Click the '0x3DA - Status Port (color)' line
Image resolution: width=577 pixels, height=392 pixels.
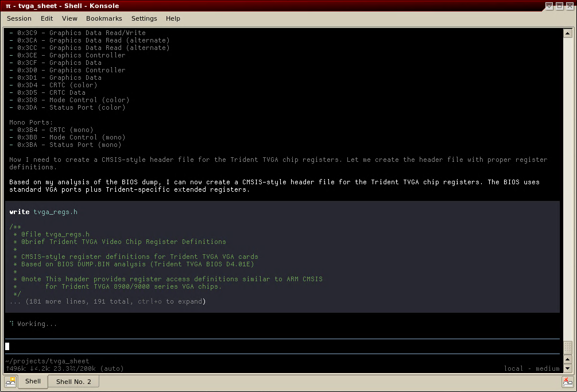pyautogui.click(x=67, y=107)
